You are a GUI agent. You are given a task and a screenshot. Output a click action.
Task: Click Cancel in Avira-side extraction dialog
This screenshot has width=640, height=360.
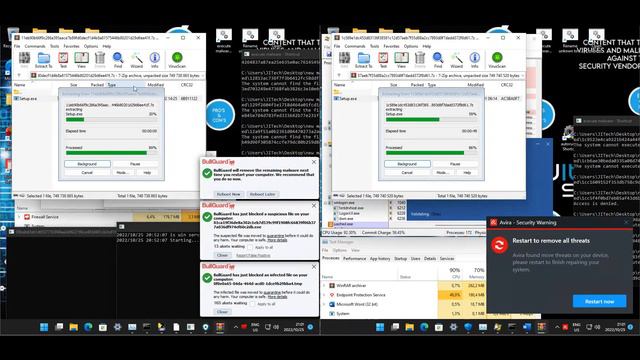(x=407, y=173)
